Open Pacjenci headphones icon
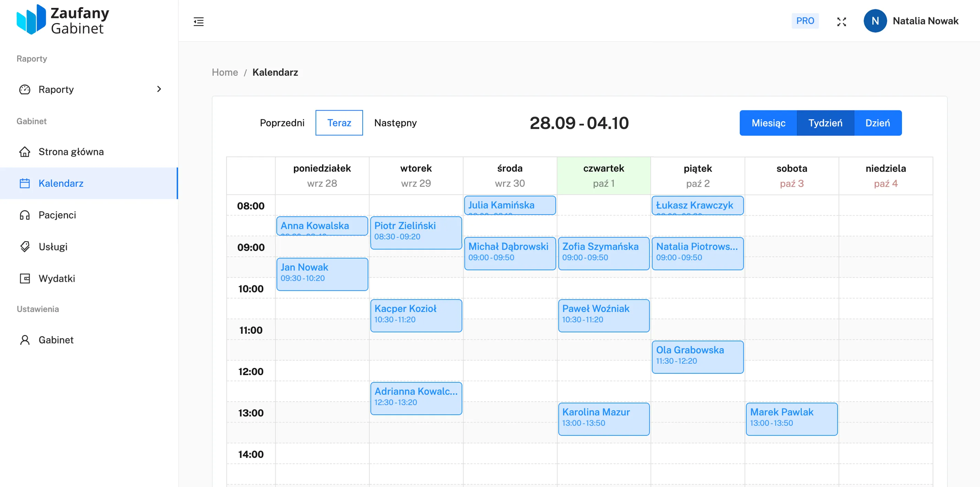 [x=25, y=215]
